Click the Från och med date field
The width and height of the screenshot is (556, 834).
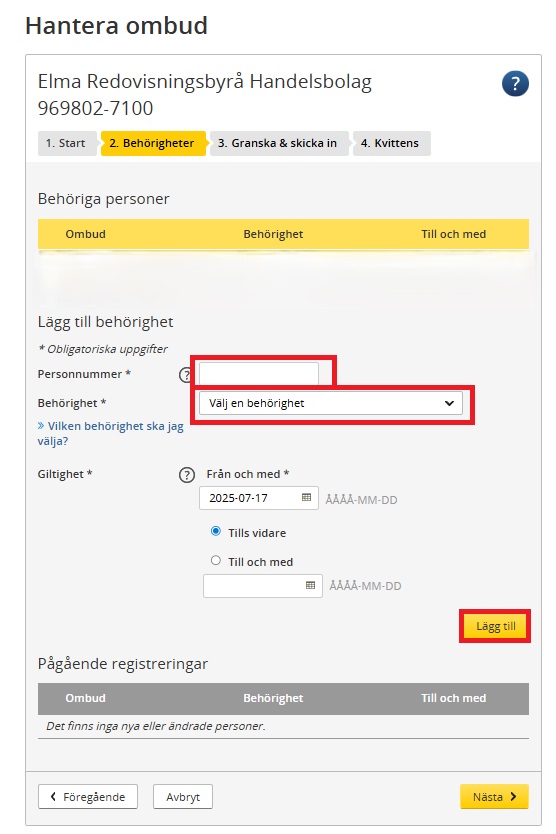pyautogui.click(x=259, y=498)
